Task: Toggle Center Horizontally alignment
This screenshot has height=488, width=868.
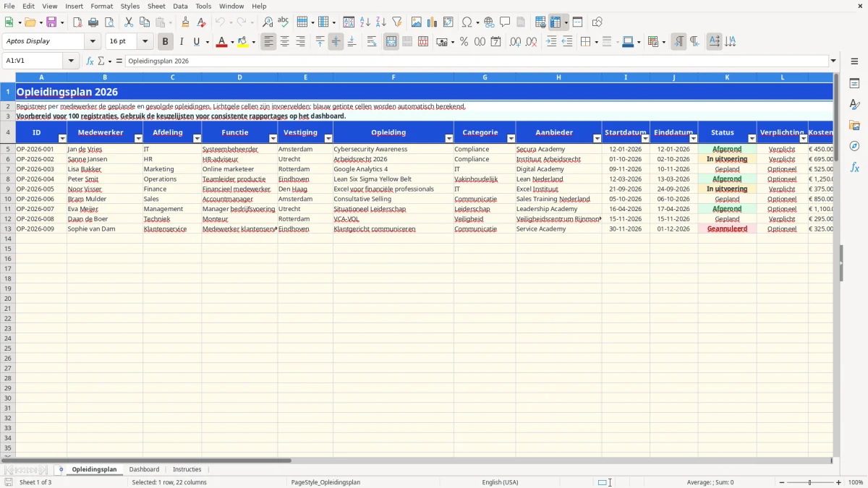Action: [285, 42]
